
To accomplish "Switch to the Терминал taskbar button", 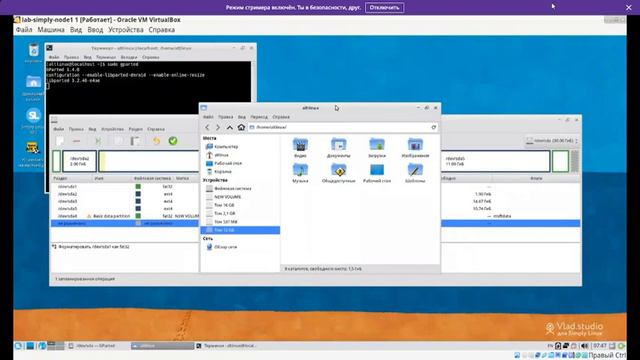I will (226, 346).
